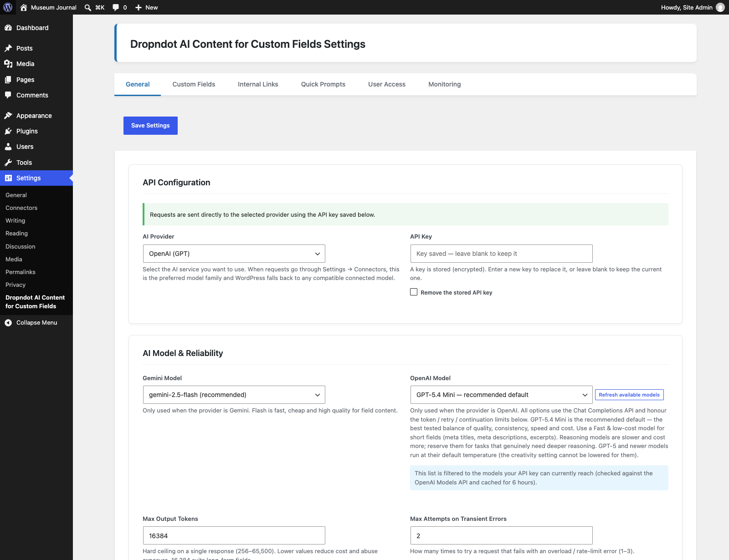Click the Collapse Menu arrow icon

click(x=8, y=323)
